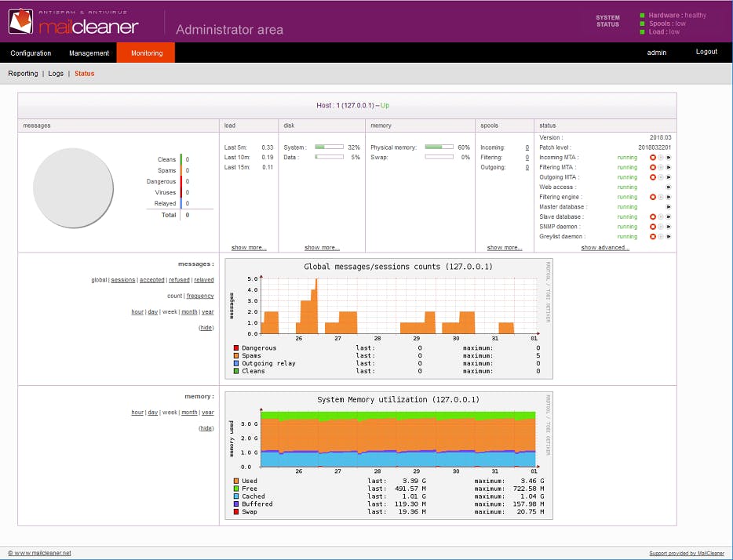Click the MailCleaner logo

(x=74, y=21)
